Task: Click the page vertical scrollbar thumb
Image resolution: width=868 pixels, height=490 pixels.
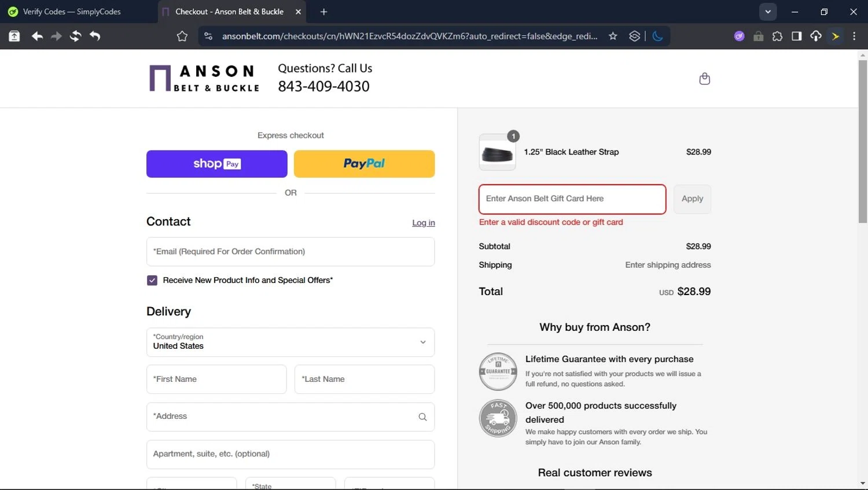Action: click(x=863, y=142)
